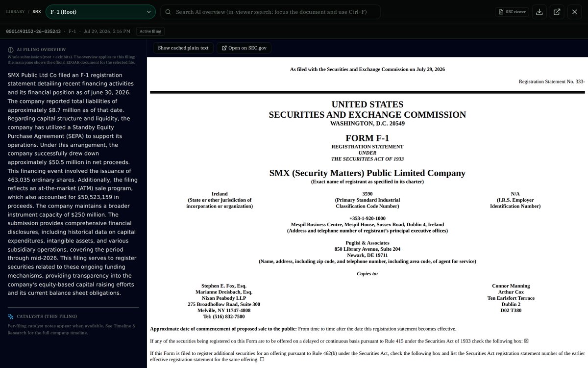Click SMX (Security Matters) Public Limited Company title
Viewport: 588px width, 368px height.
pyautogui.click(x=367, y=173)
